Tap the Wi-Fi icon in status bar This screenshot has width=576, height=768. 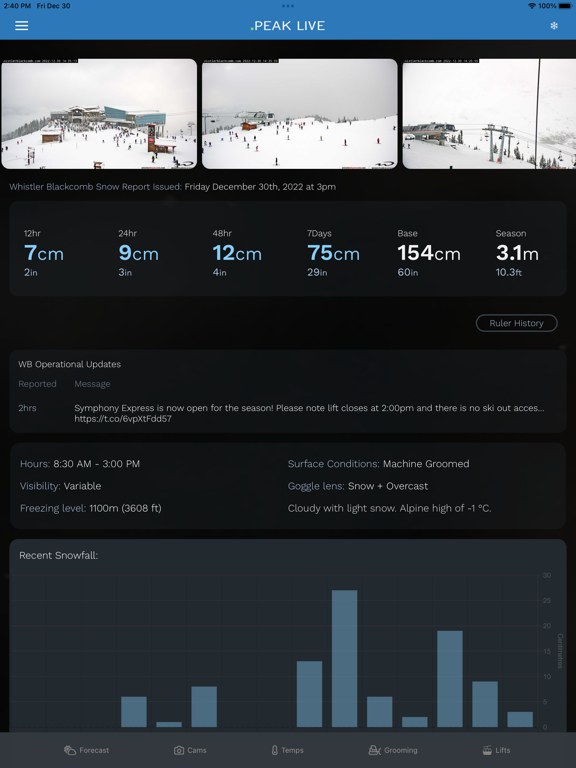tap(532, 6)
